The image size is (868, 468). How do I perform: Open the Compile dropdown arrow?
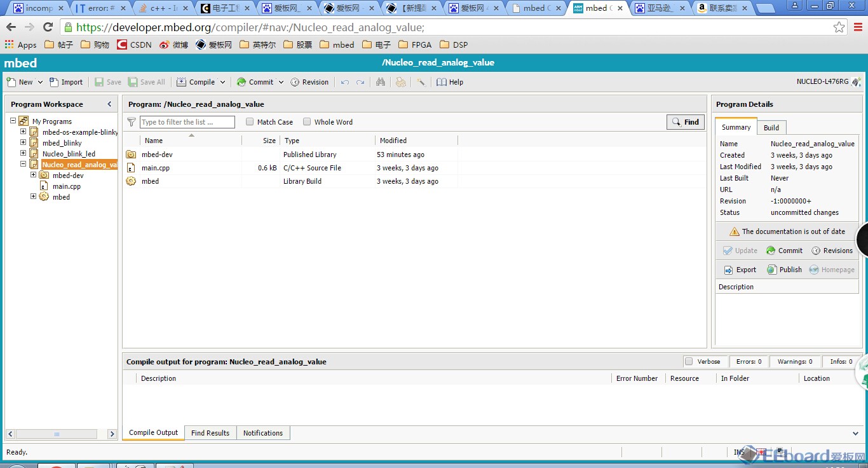tap(222, 82)
